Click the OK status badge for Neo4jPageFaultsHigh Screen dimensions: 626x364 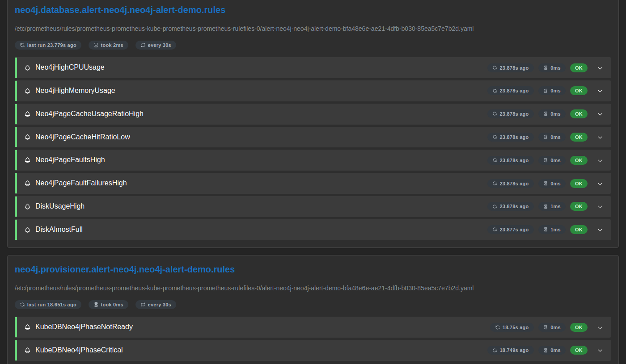(x=579, y=160)
